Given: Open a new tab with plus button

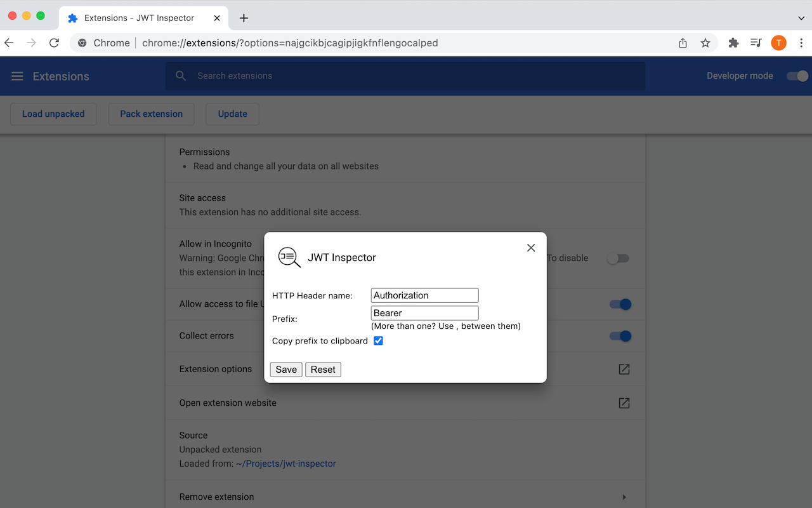Looking at the screenshot, I should 244,18.
